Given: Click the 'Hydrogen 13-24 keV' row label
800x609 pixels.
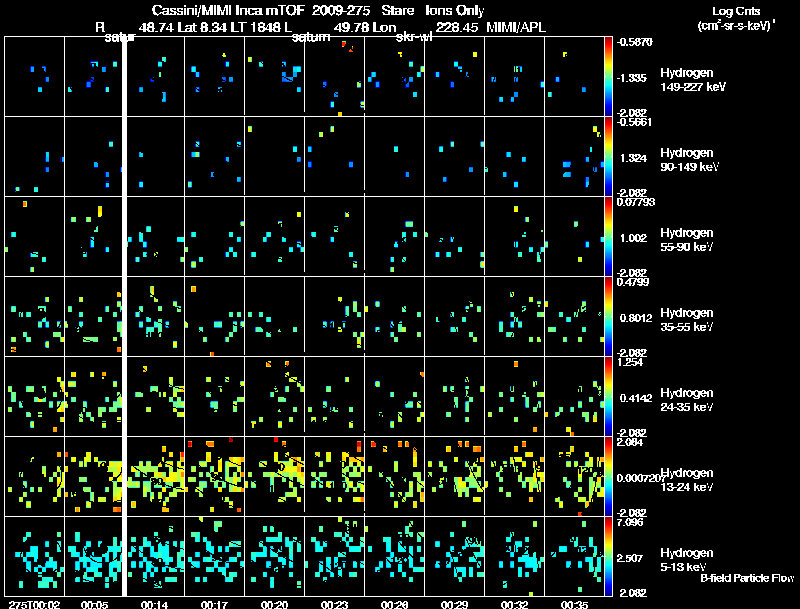Looking at the screenshot, I should [x=687, y=480].
